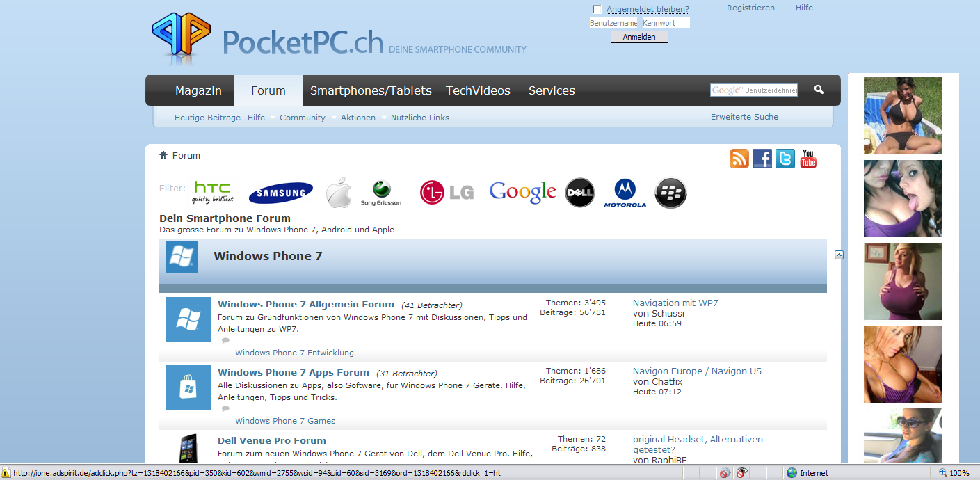The height and width of the screenshot is (480, 980).
Task: Open the Erweiterte Suche link
Action: pos(744,117)
